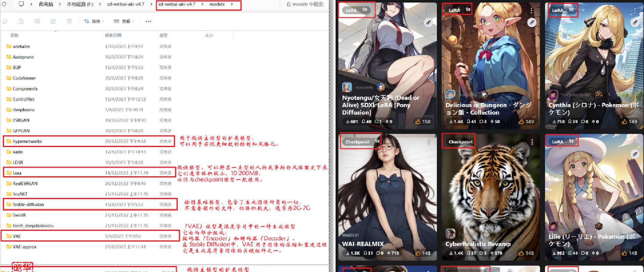Open the three-dot menu on the WAI-REALMIX card
The image size is (644, 272).
point(428,142)
